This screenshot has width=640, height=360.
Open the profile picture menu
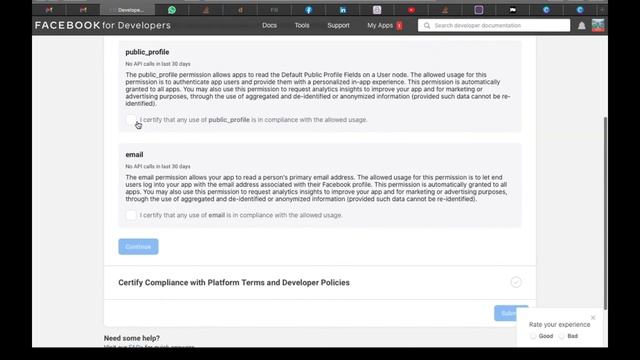598,25
